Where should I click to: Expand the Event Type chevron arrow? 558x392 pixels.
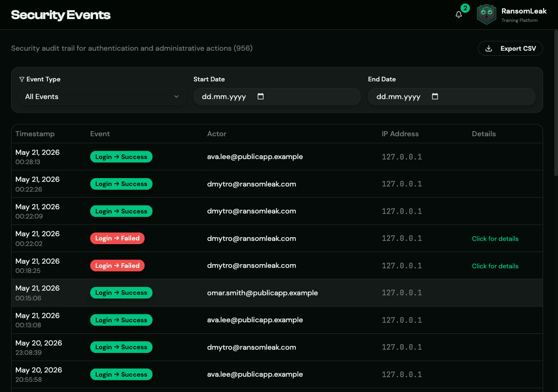pyautogui.click(x=176, y=96)
